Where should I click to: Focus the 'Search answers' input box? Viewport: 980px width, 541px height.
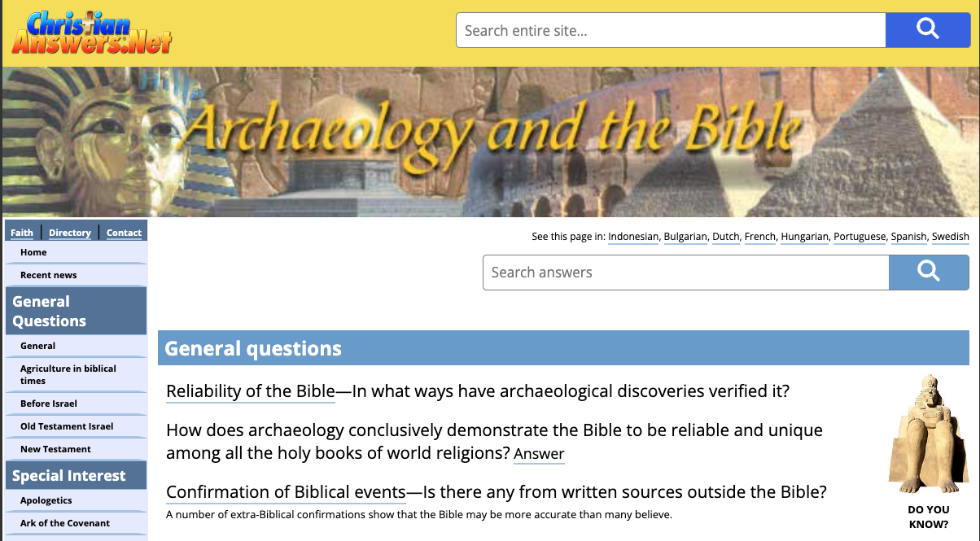pos(685,273)
